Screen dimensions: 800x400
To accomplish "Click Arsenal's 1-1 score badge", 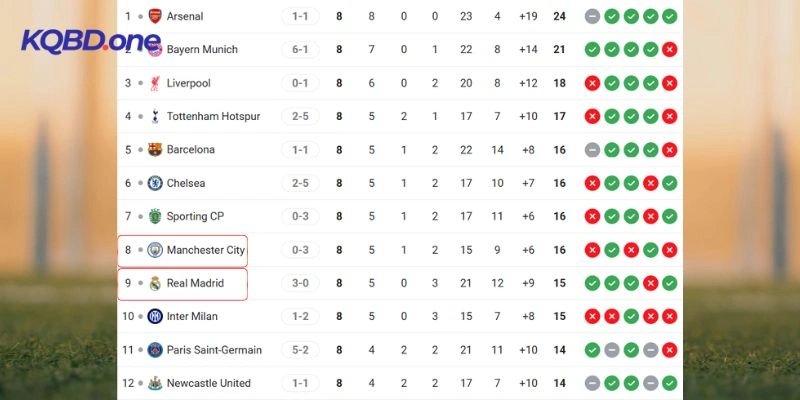I will pos(300,16).
